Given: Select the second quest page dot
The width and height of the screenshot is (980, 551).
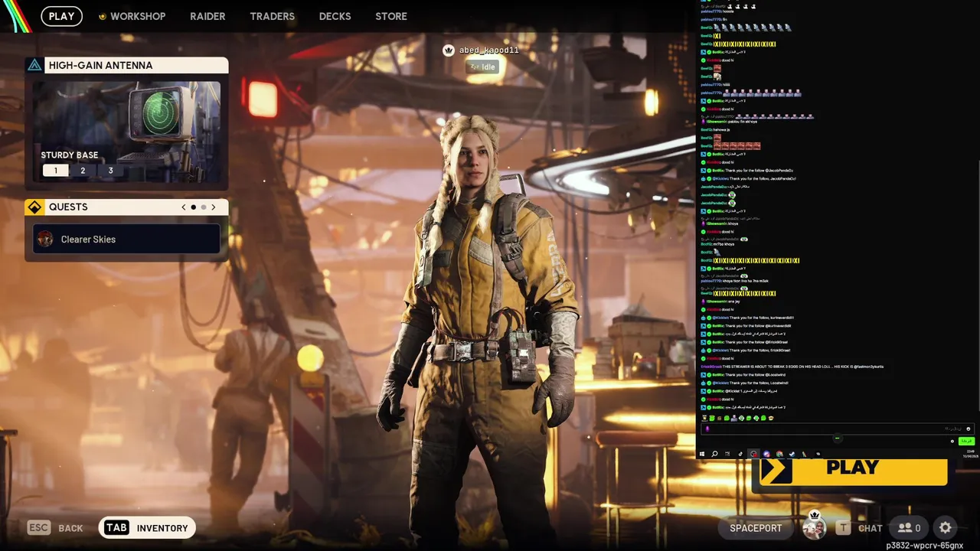Looking at the screenshot, I should 204,207.
